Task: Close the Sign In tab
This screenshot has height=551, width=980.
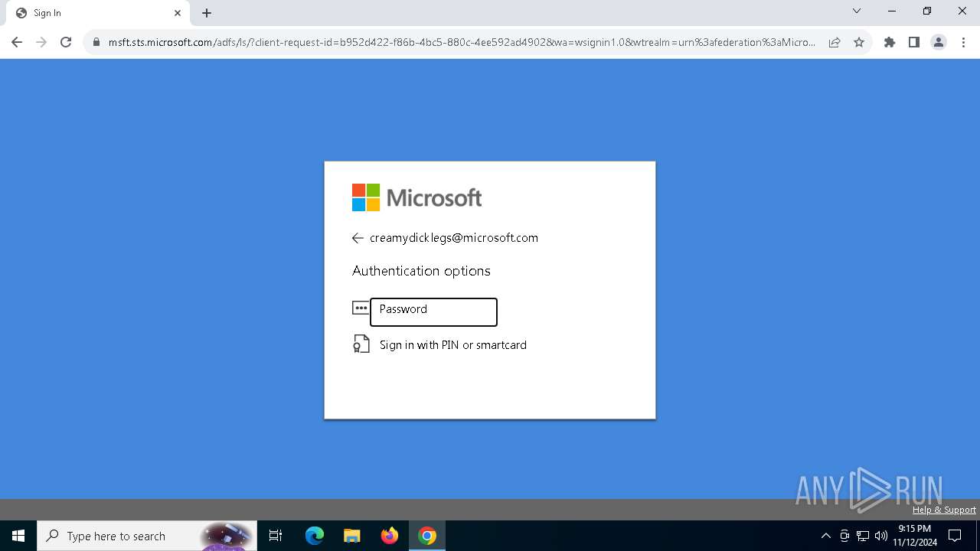Action: (178, 13)
